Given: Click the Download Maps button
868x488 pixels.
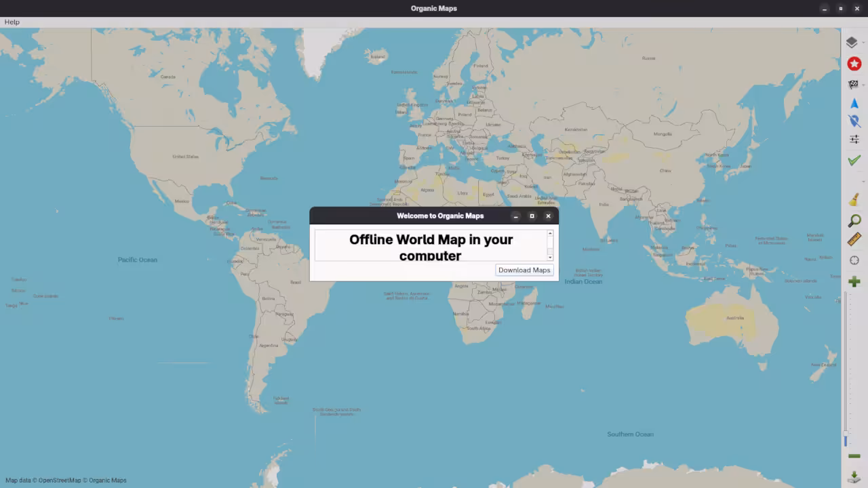Looking at the screenshot, I should pyautogui.click(x=524, y=270).
